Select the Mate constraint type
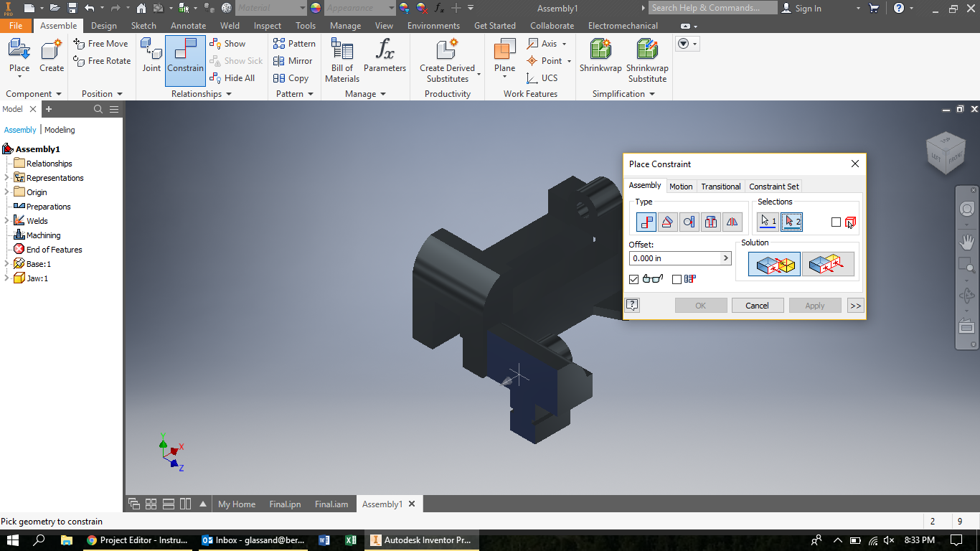Screen dimensions: 980x551 coord(646,222)
